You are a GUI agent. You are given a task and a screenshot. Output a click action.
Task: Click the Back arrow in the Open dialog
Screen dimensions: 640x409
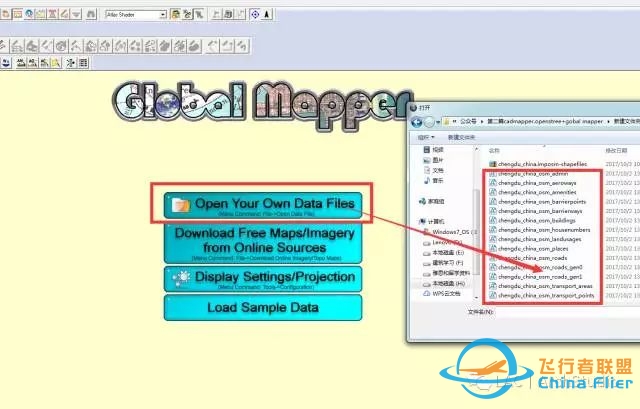pos(417,122)
